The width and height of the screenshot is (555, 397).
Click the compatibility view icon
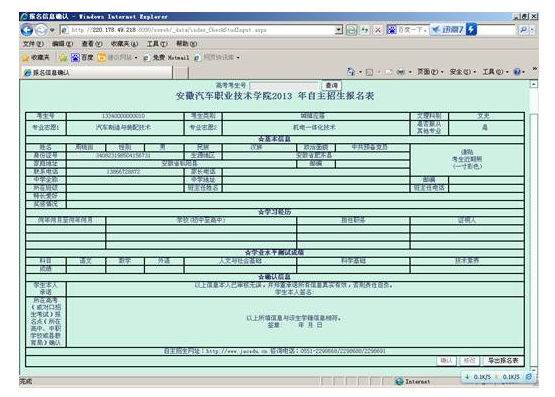pyautogui.click(x=351, y=30)
